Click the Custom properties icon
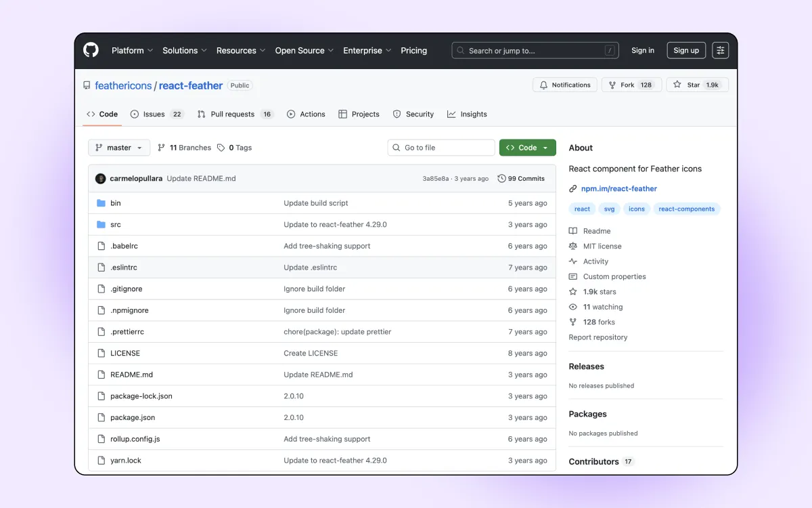This screenshot has height=508, width=812. click(x=573, y=276)
